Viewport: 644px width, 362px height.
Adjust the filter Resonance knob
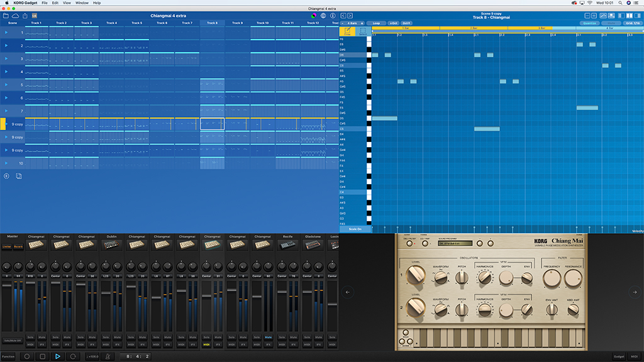573,278
